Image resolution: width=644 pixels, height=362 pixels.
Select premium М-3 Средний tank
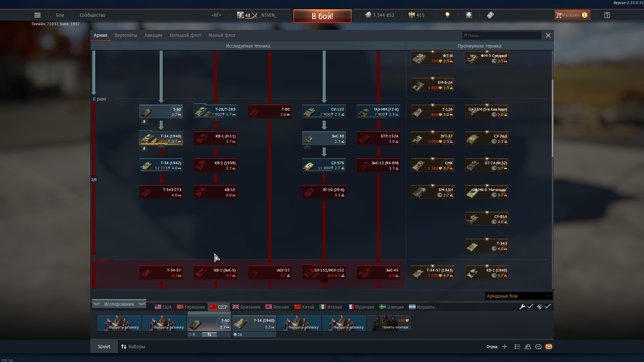(487, 58)
